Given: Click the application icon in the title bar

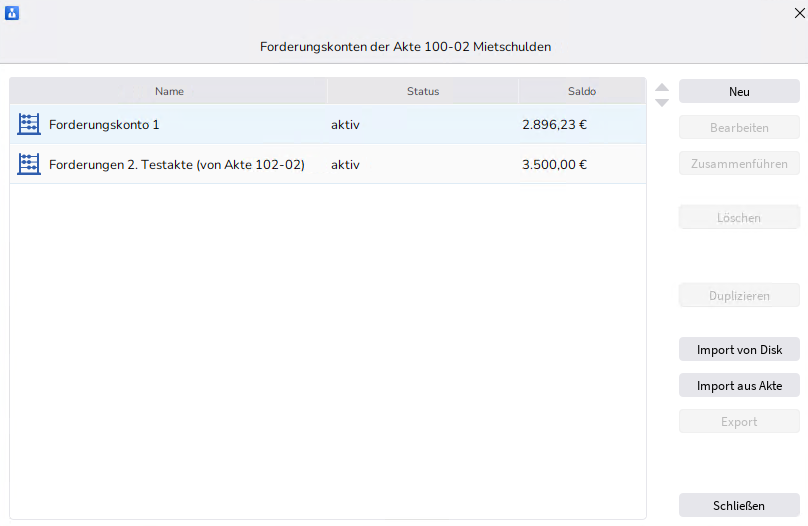Looking at the screenshot, I should 12,13.
